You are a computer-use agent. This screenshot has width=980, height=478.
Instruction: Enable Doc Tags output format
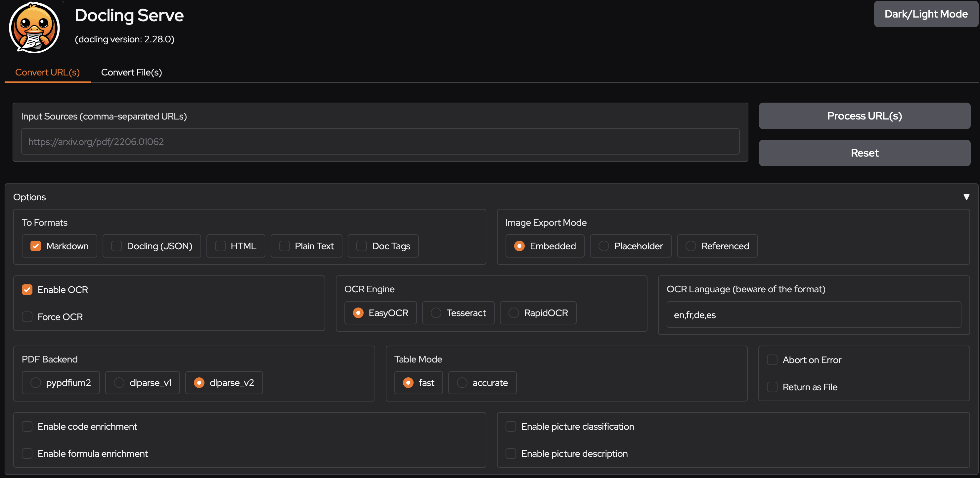[361, 246]
